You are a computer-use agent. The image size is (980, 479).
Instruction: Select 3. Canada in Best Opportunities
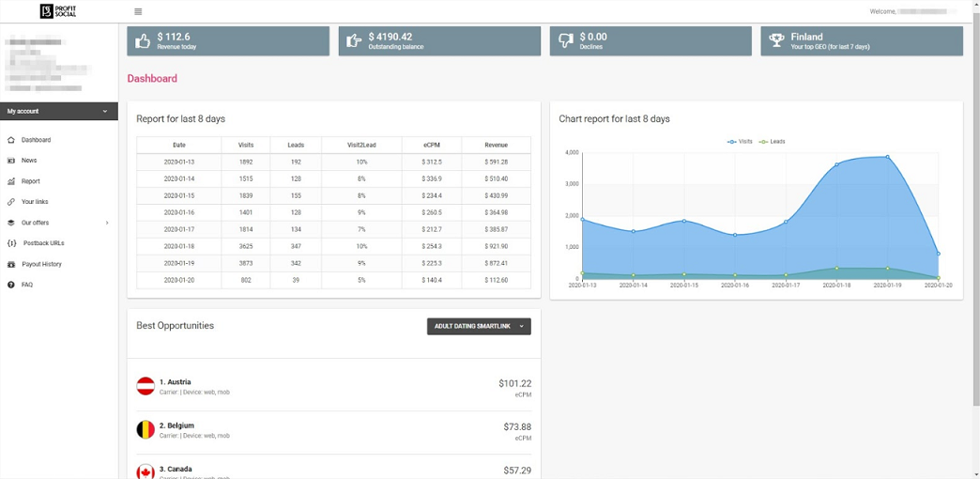pos(334,471)
